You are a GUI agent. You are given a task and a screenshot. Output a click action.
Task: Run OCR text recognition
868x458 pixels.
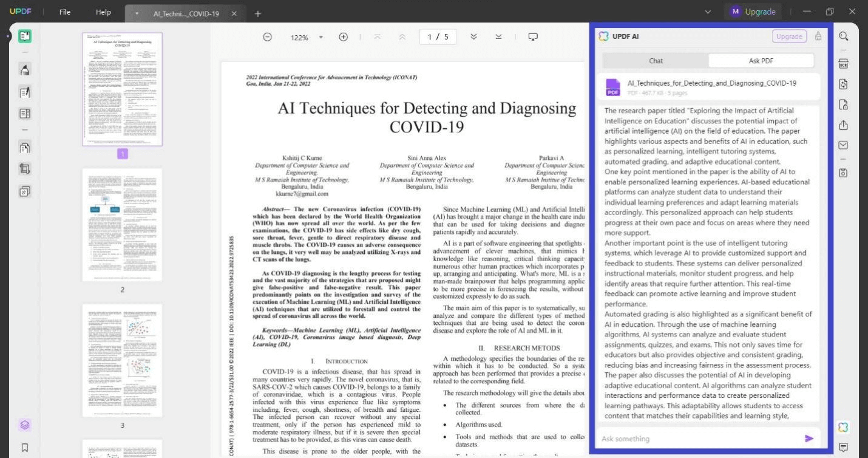click(843, 64)
